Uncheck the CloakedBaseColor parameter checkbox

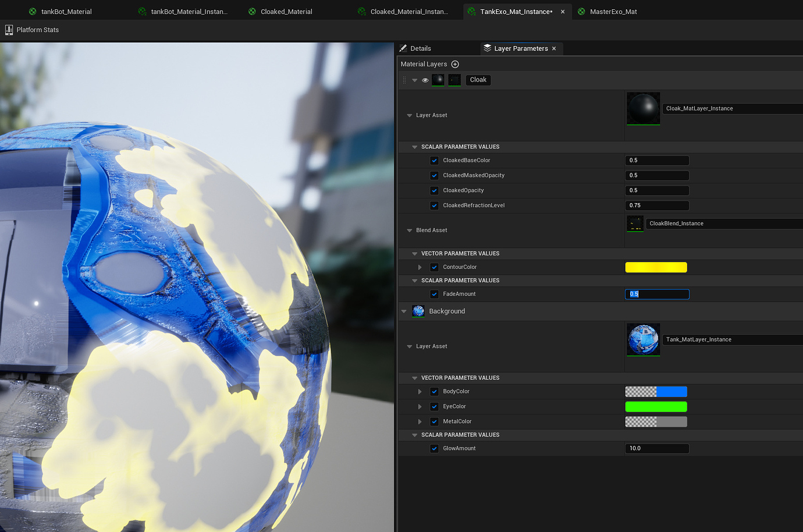point(434,161)
